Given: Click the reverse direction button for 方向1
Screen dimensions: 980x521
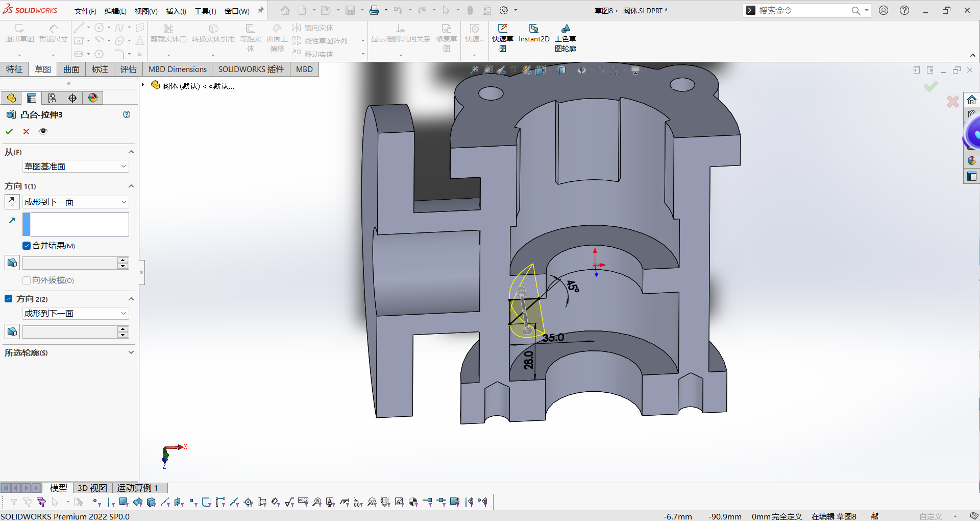Looking at the screenshot, I should point(12,202).
